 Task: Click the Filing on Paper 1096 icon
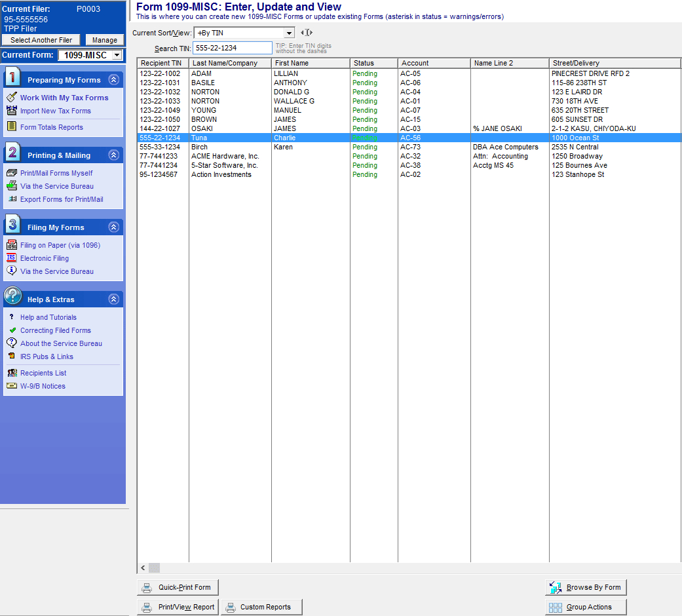tap(11, 245)
